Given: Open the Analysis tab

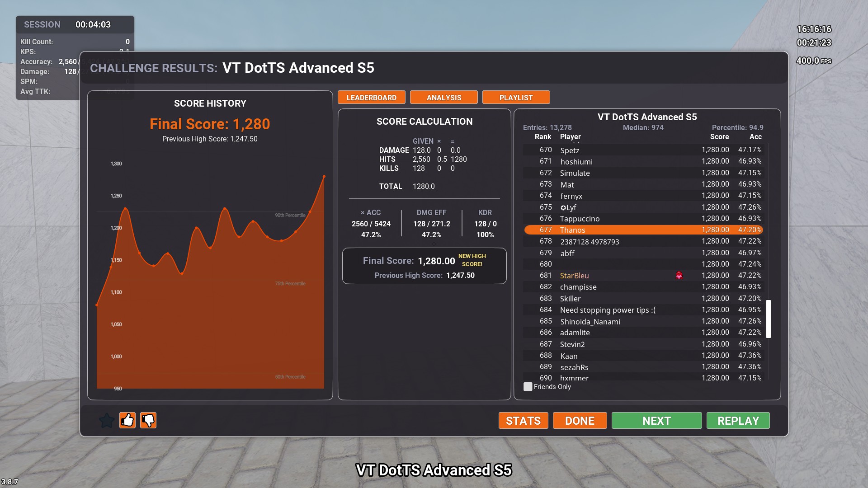Looking at the screenshot, I should [x=443, y=98].
